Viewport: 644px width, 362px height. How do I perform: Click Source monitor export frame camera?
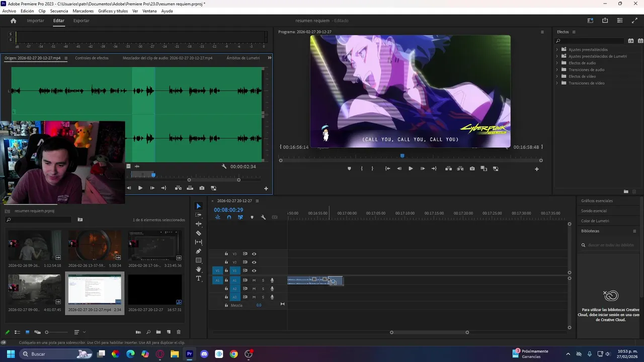tap(202, 188)
